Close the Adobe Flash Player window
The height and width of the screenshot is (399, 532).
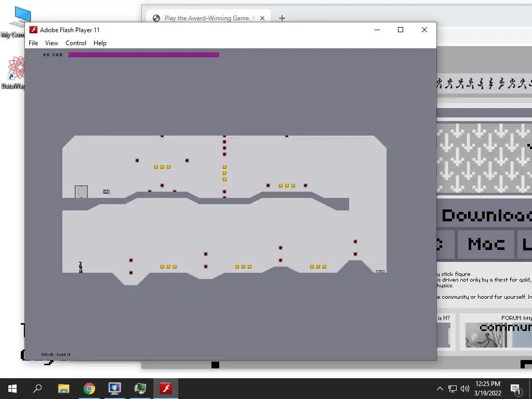pos(424,30)
